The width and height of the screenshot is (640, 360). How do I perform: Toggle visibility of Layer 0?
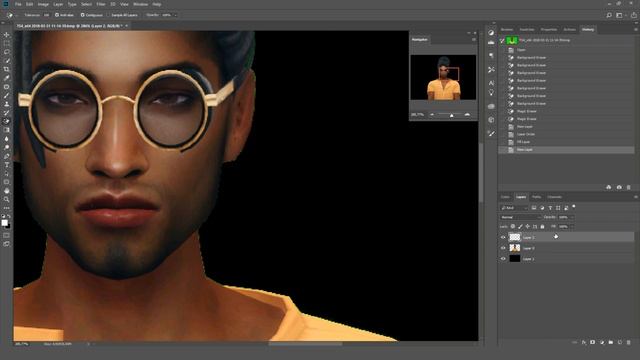click(503, 248)
